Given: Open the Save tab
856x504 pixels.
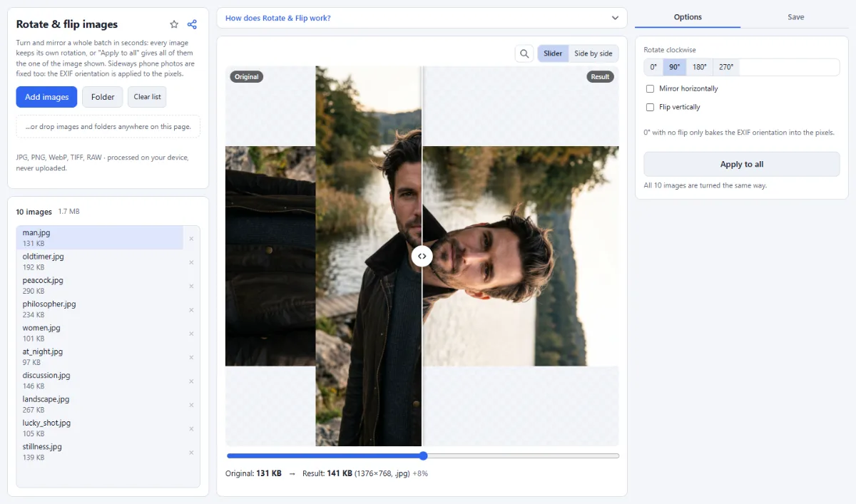Looking at the screenshot, I should pos(796,17).
